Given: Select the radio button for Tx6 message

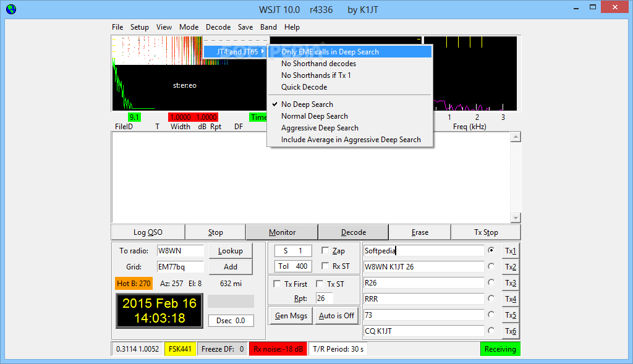Looking at the screenshot, I should tap(491, 330).
